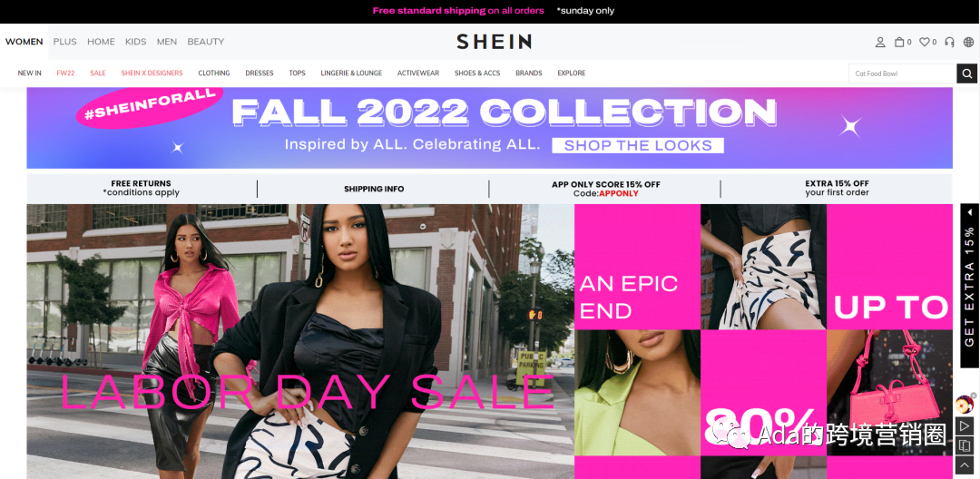980x479 pixels.
Task: Open the SHOES & ACCS dropdown menu
Action: click(x=477, y=73)
